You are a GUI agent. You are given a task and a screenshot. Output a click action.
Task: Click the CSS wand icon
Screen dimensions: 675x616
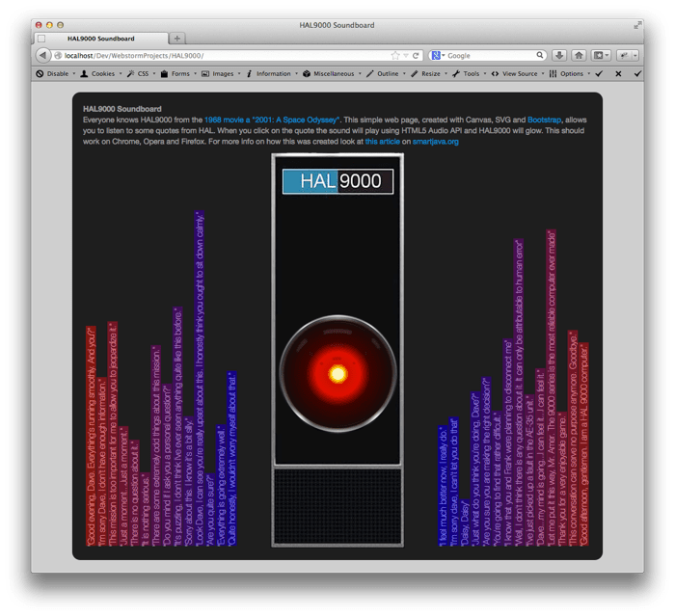tap(130, 73)
